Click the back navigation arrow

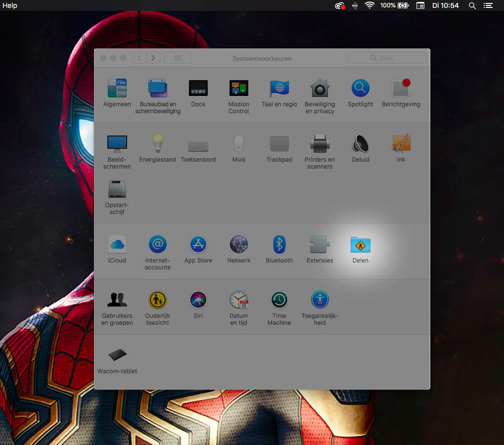[139, 58]
